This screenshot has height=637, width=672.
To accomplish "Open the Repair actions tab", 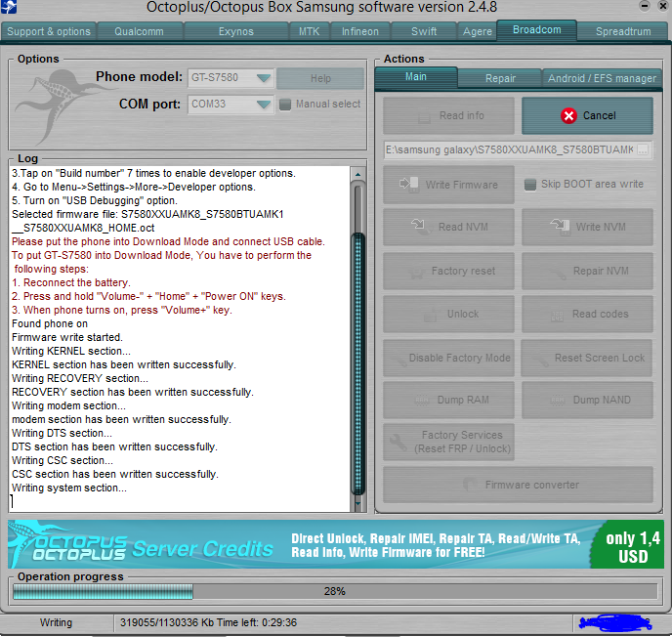I will [x=500, y=78].
